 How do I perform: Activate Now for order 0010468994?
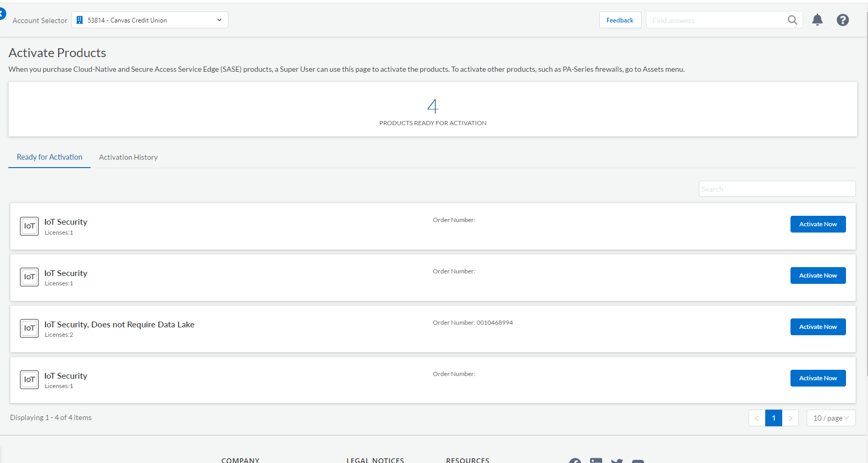point(818,327)
